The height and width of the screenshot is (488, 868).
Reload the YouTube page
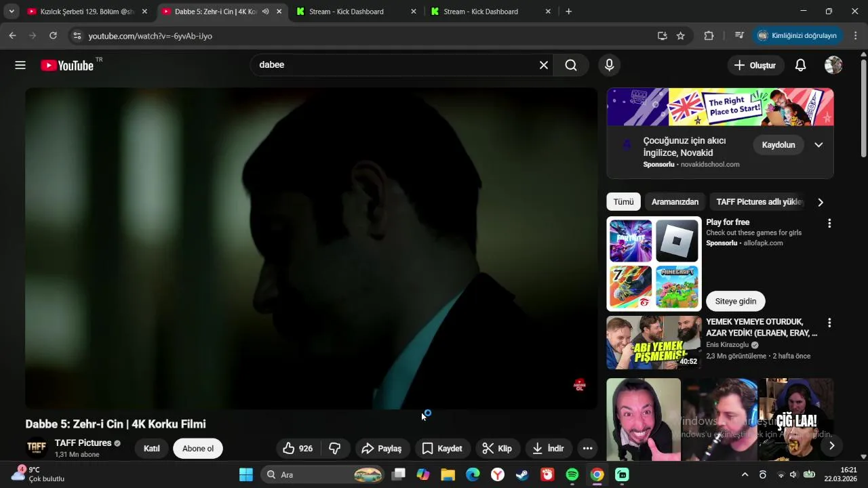point(53,36)
